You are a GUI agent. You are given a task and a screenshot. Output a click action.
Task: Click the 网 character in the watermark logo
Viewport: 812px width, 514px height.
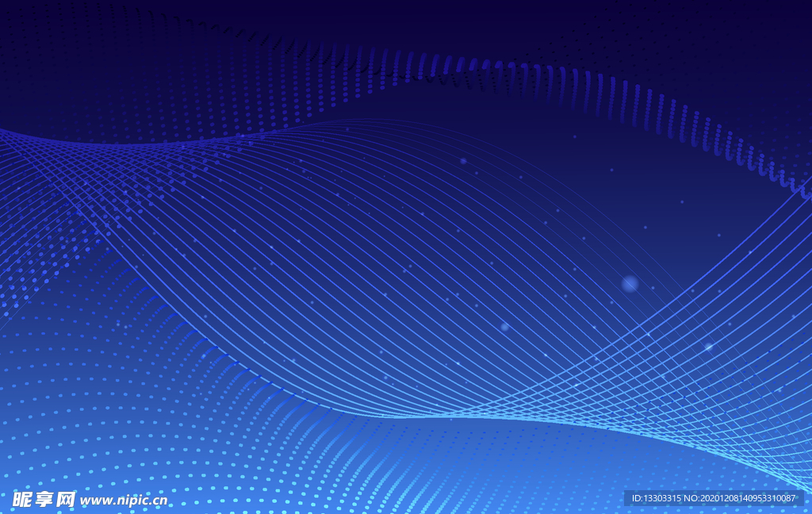tap(65, 499)
